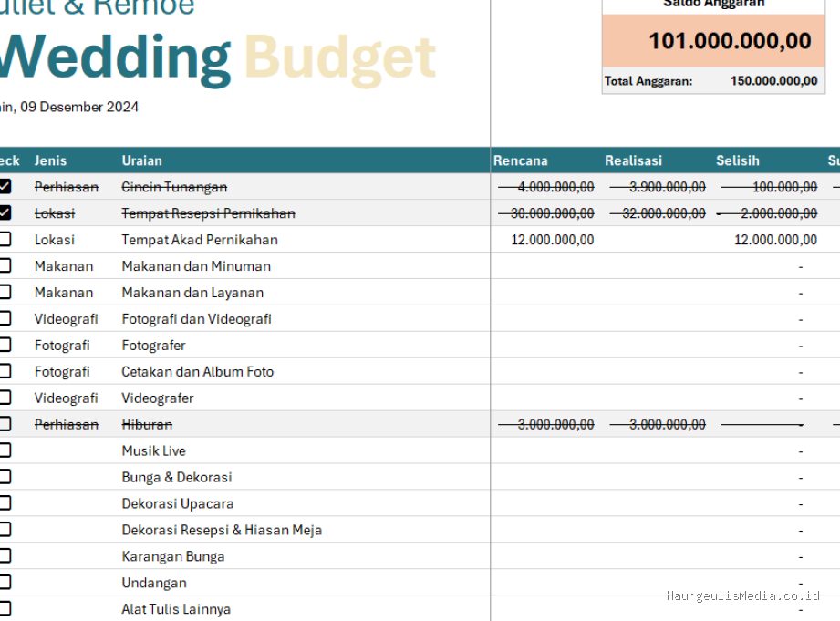Click the Total Anggaran value 150.000.000,00

coord(773,81)
